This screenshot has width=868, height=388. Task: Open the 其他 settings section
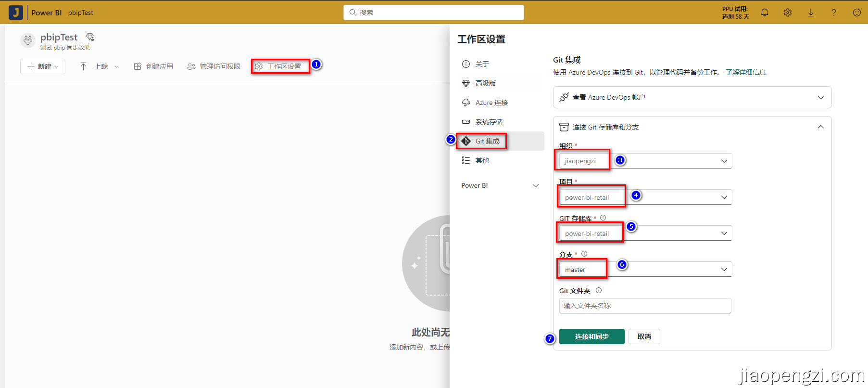(x=500, y=160)
